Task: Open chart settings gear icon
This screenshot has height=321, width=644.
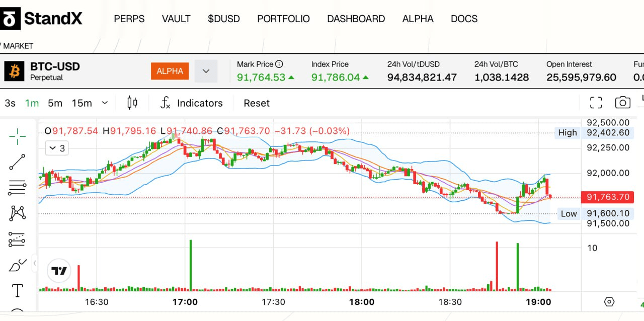Action: (609, 302)
